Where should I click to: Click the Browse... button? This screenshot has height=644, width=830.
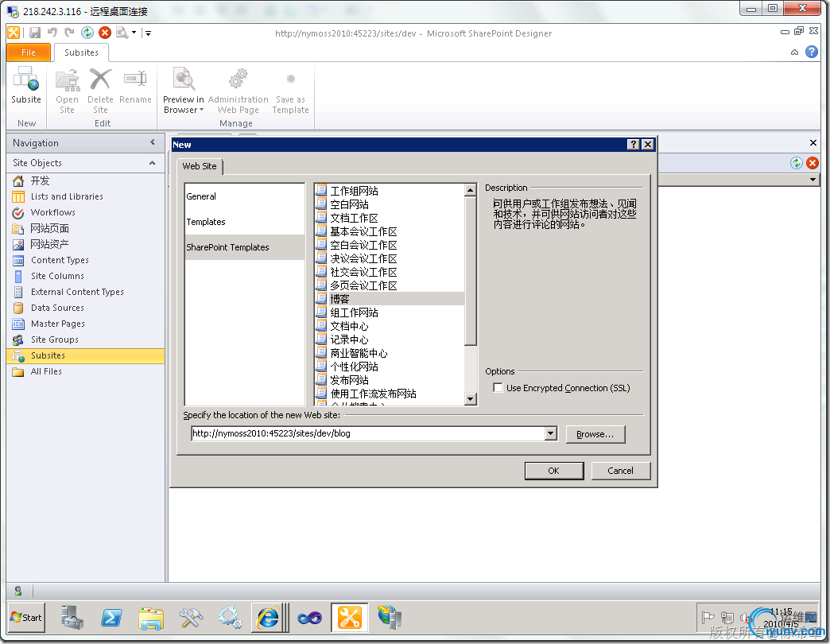[x=595, y=434]
